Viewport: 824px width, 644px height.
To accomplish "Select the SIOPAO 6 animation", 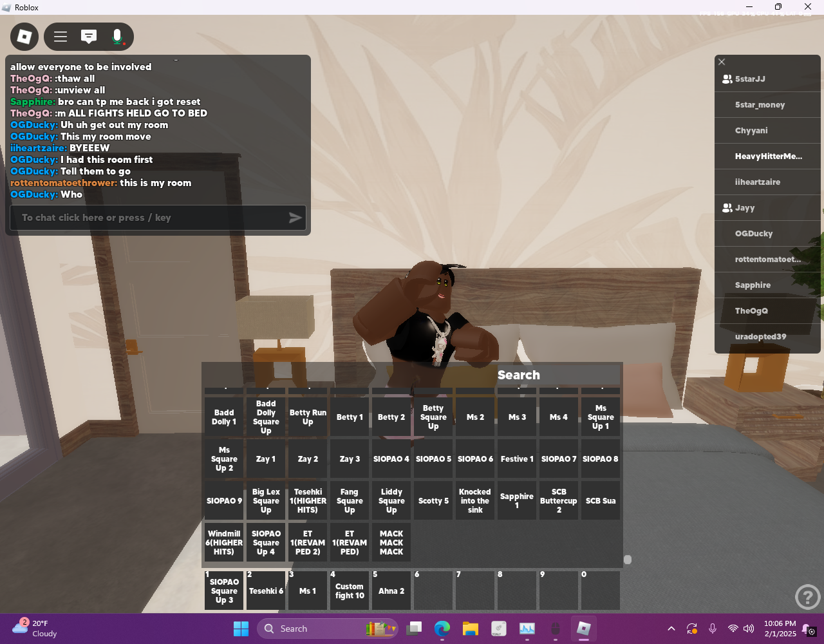I will (x=475, y=459).
